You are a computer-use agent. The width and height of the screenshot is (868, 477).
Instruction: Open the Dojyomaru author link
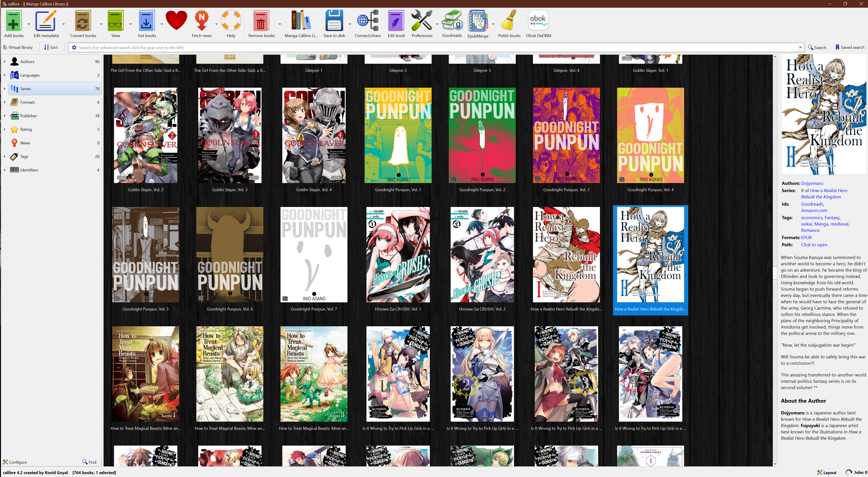coord(812,183)
